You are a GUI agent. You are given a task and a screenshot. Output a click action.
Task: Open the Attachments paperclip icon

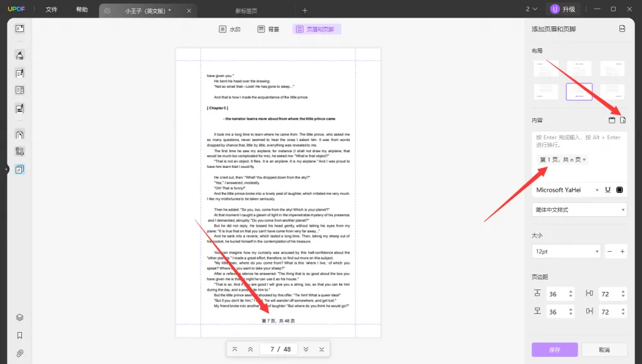[19, 353]
